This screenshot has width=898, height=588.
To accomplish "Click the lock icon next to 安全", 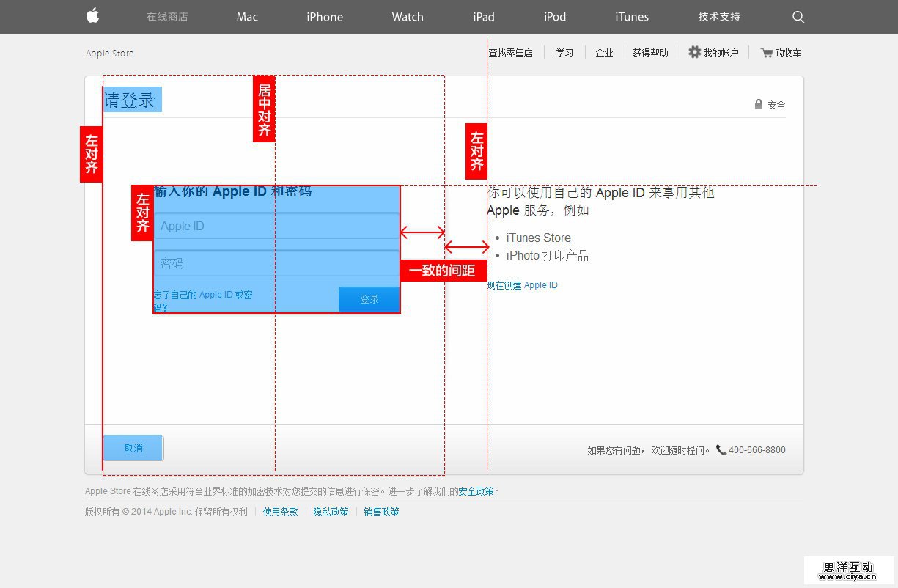I will tap(759, 104).
